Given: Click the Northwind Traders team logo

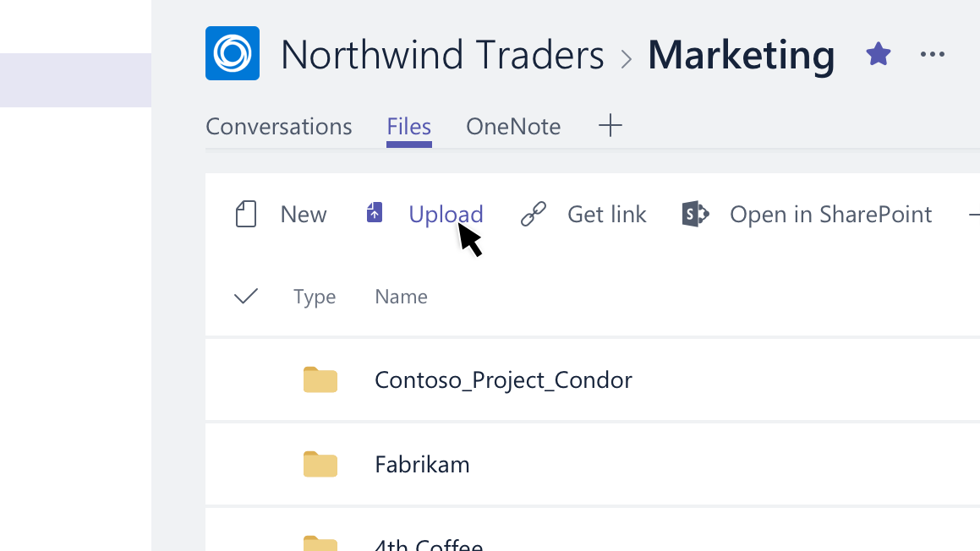Looking at the screenshot, I should [x=233, y=53].
